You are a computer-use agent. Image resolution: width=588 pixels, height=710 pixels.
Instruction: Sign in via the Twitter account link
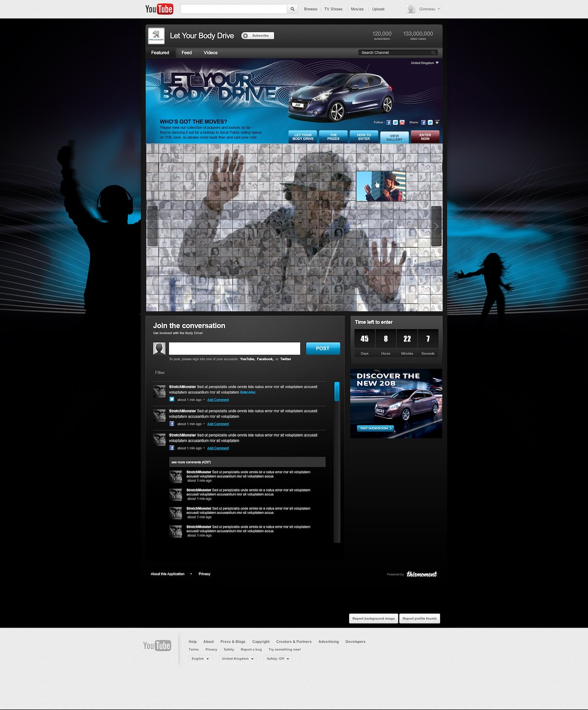pos(286,359)
